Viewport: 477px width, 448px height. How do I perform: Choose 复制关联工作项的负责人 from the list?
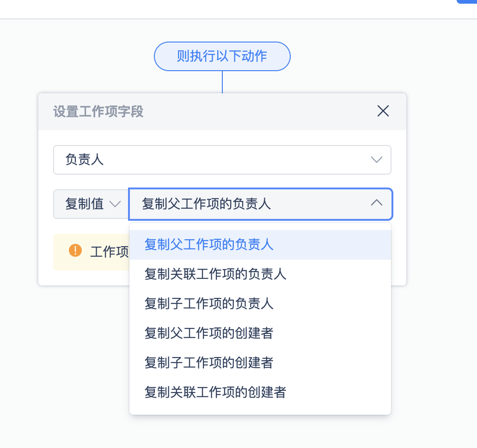click(215, 274)
